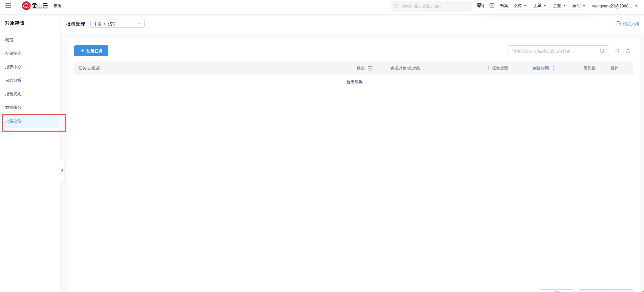Sort by 创建时间 column arrows

coord(554,68)
